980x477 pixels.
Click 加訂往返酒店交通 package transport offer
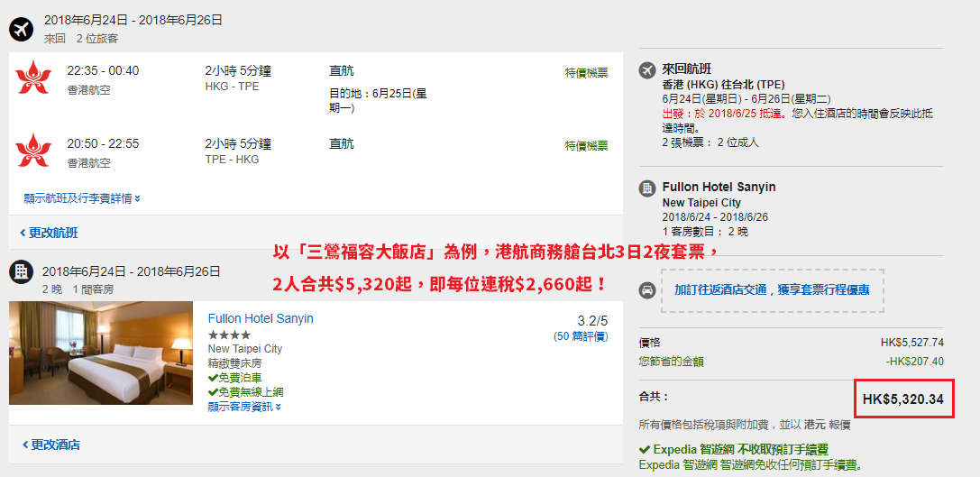coord(772,290)
